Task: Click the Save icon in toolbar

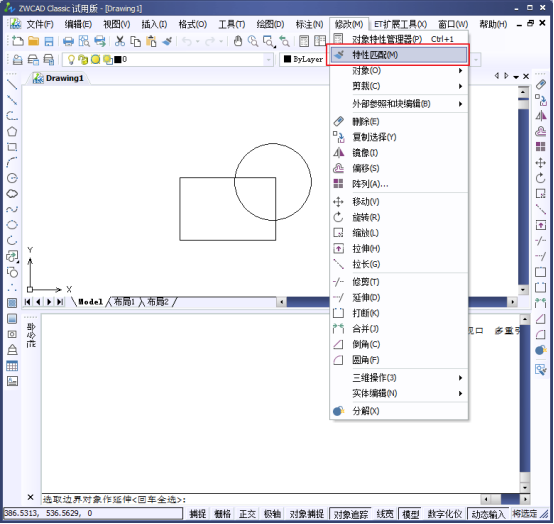Action: pos(49,41)
